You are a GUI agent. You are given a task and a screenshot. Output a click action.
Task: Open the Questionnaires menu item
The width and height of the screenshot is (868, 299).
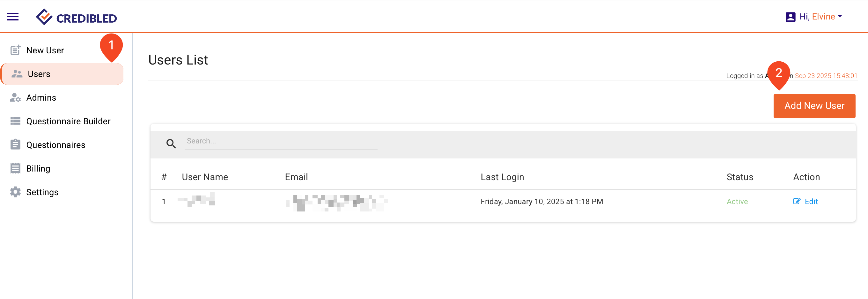pos(55,145)
